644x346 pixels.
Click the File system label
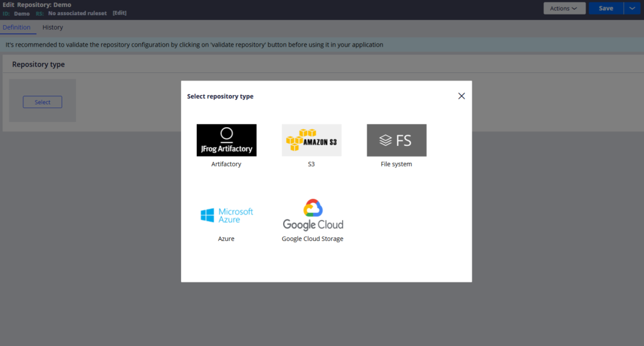pos(396,164)
